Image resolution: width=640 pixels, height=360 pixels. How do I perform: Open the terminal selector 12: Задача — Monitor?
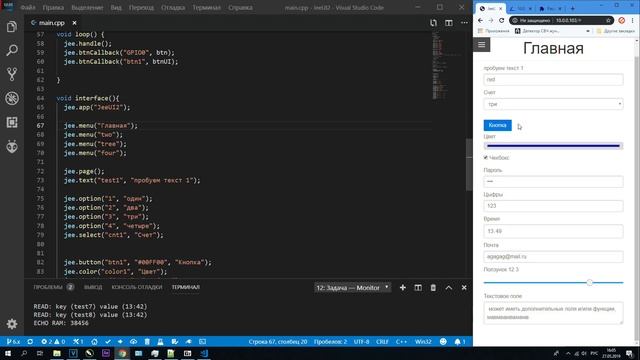click(353, 288)
